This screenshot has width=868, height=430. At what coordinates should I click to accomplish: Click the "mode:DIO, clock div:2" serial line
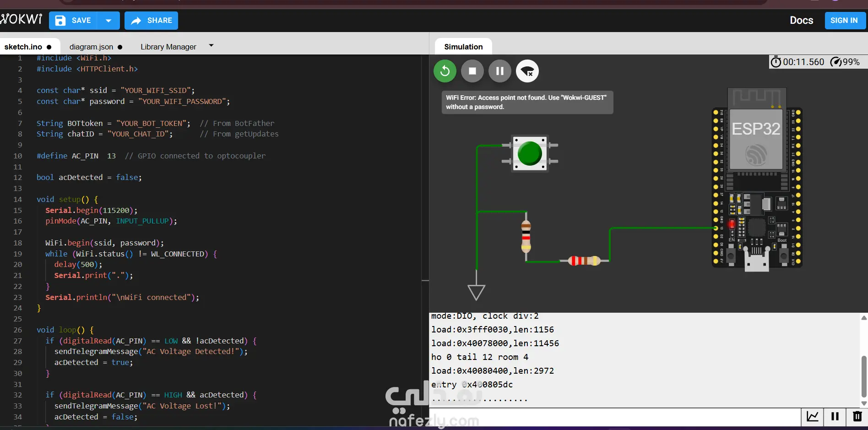(485, 316)
